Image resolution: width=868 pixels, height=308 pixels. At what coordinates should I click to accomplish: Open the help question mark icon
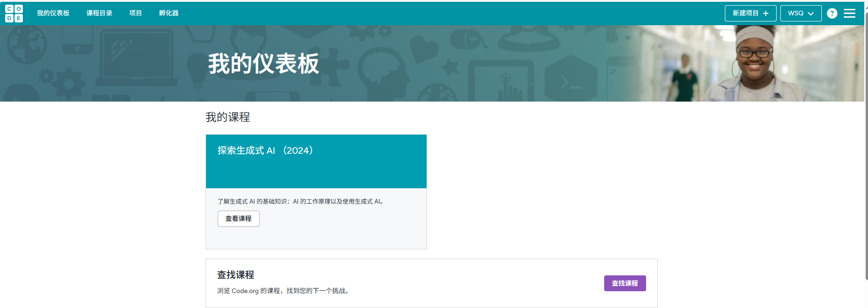(x=832, y=14)
